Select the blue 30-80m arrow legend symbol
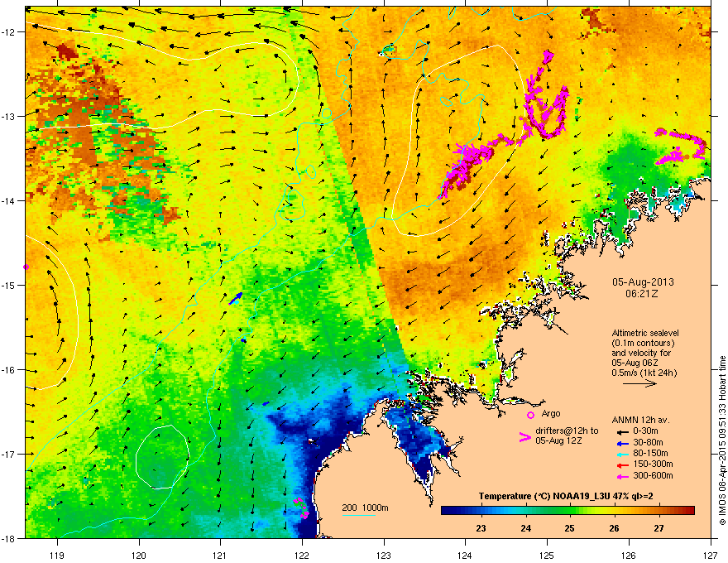 (x=621, y=443)
